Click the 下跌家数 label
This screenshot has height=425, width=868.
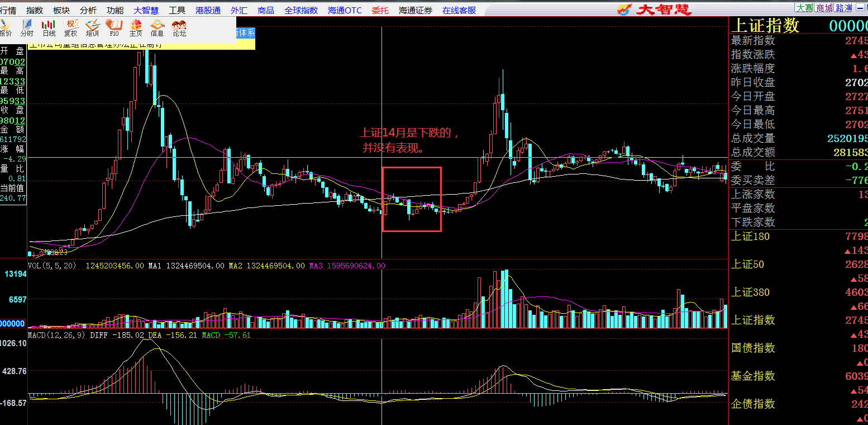coord(753,222)
